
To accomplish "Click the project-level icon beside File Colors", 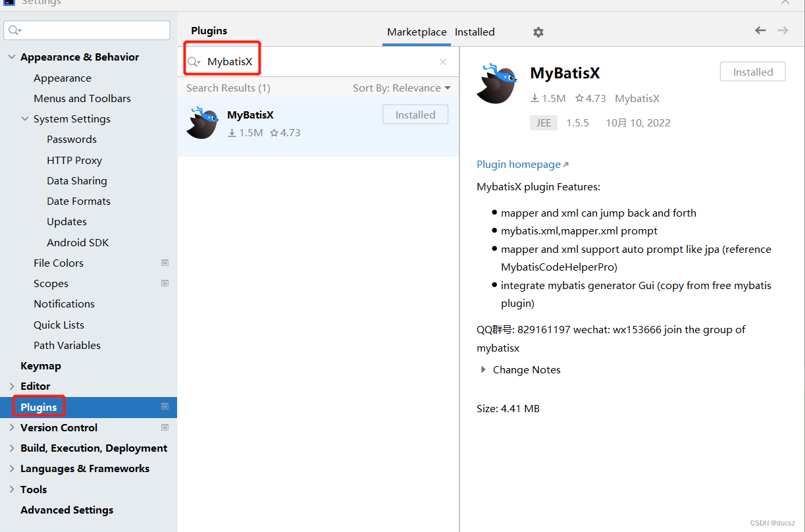I will [x=165, y=263].
